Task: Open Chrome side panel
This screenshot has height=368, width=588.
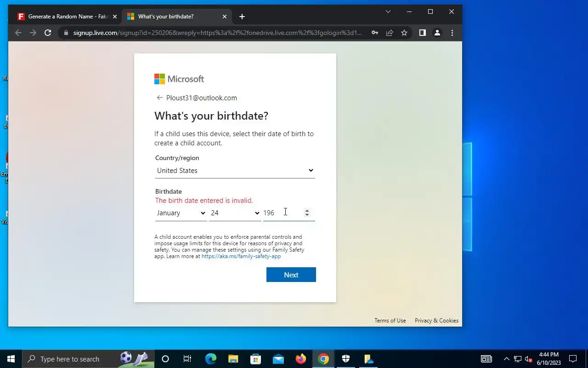Action: (x=423, y=33)
